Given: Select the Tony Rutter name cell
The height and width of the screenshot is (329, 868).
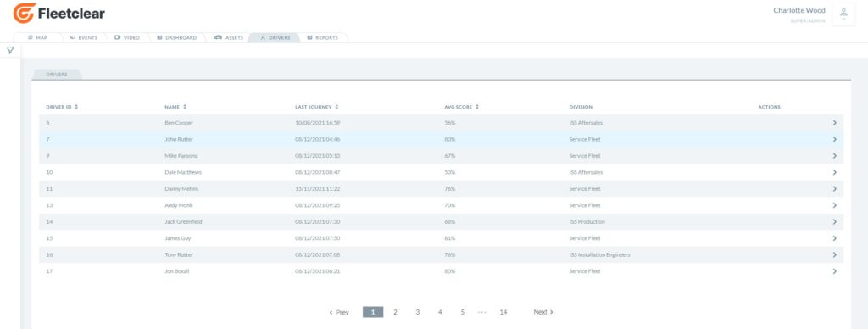Looking at the screenshot, I should click(179, 254).
